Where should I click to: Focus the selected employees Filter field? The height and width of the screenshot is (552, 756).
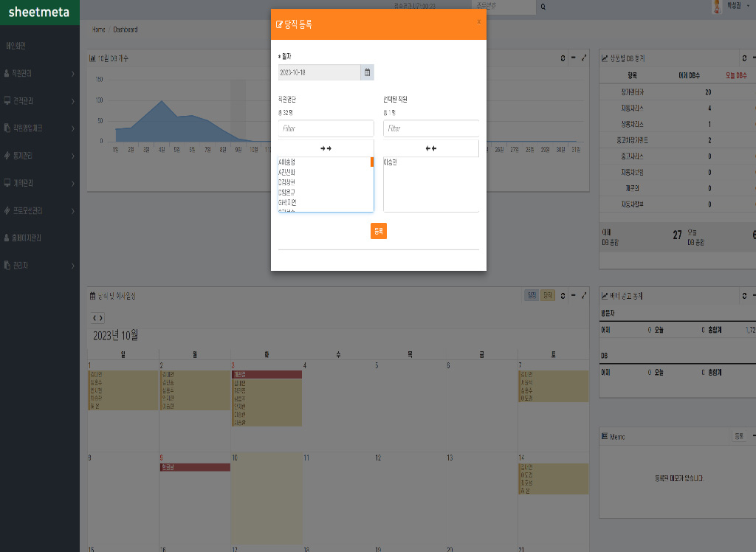click(x=431, y=128)
